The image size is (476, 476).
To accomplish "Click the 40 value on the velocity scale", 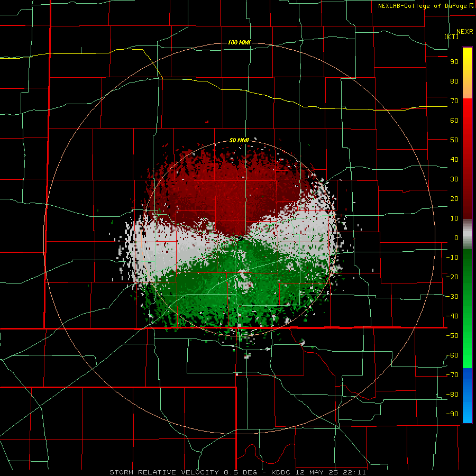I will (x=454, y=160).
